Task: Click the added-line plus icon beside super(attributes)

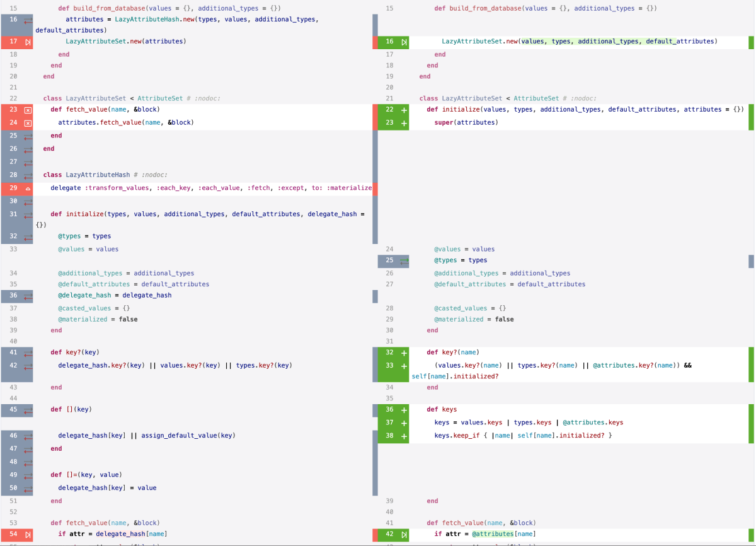Action: [404, 123]
